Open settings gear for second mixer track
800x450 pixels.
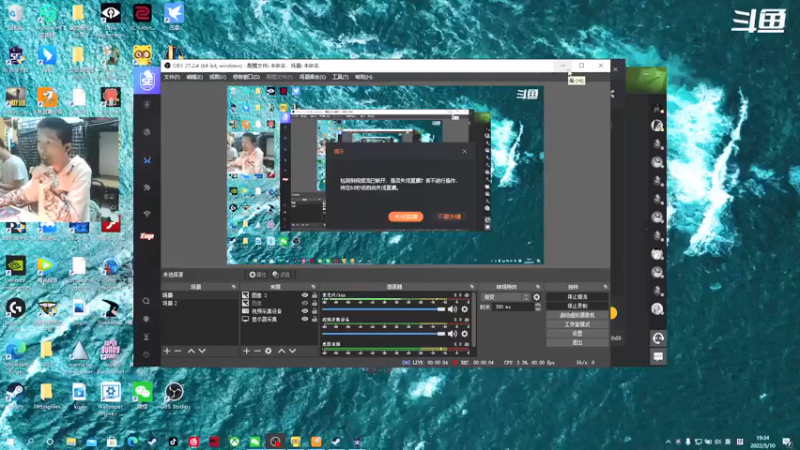pyautogui.click(x=464, y=334)
